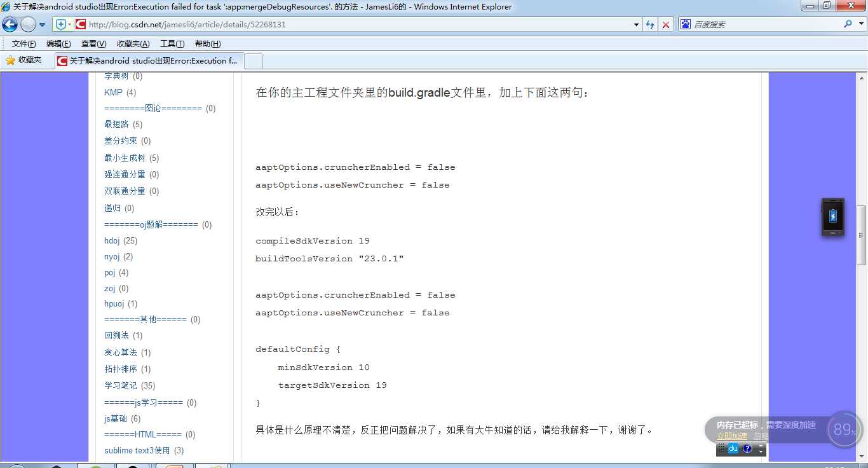Open the 拓扑排序 category link

point(121,369)
